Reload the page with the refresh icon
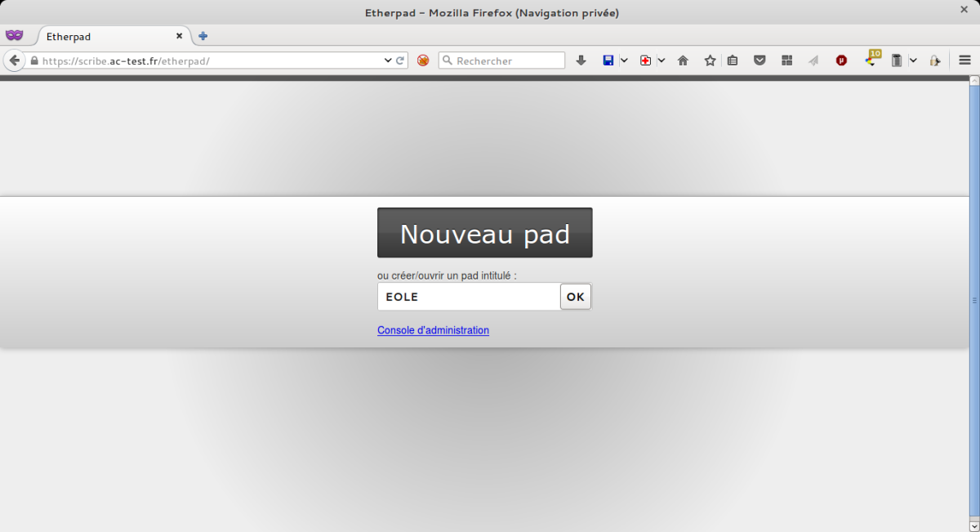Image resolution: width=980 pixels, height=532 pixels. pos(400,60)
